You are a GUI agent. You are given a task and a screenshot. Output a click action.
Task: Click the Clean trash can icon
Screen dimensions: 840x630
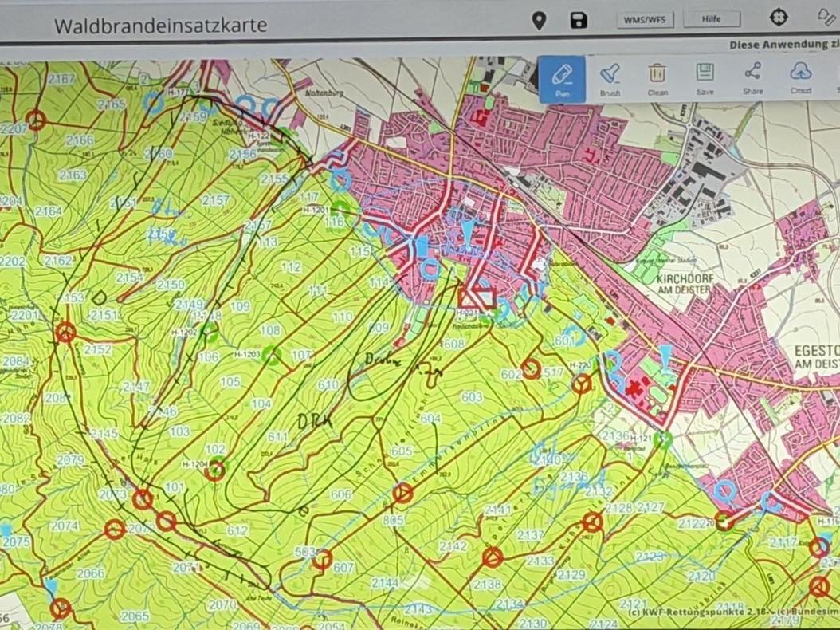(657, 78)
